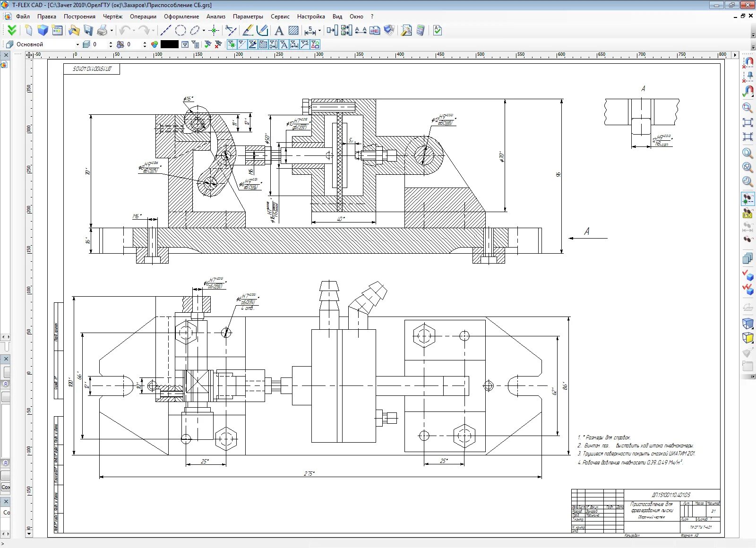The width and height of the screenshot is (756, 548).
Task: Select the circle construction tool
Action: [180, 31]
